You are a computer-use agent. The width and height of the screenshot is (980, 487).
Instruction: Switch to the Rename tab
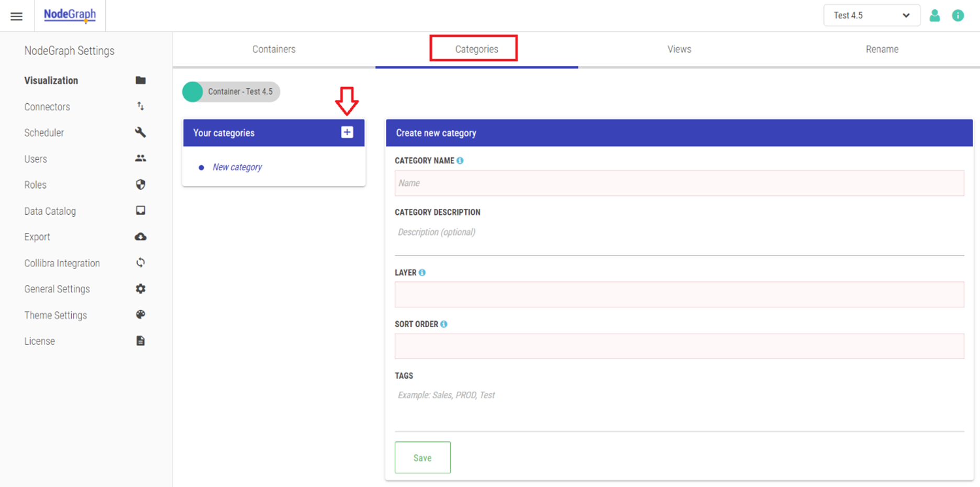[x=882, y=49]
